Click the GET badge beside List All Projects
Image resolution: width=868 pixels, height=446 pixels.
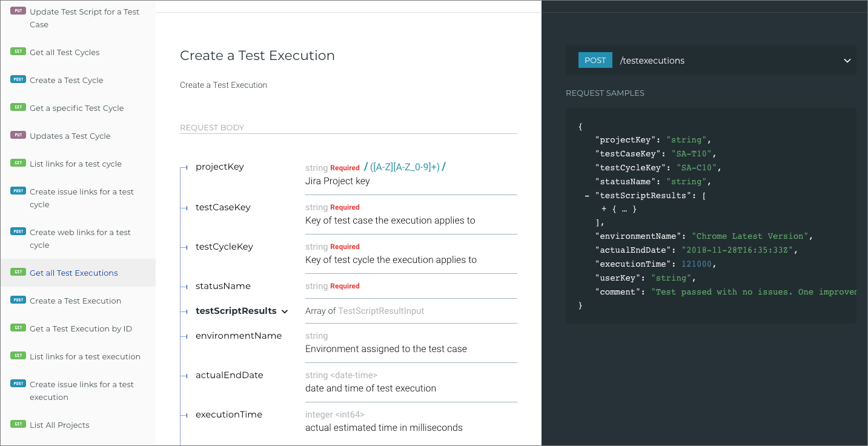tap(18, 424)
